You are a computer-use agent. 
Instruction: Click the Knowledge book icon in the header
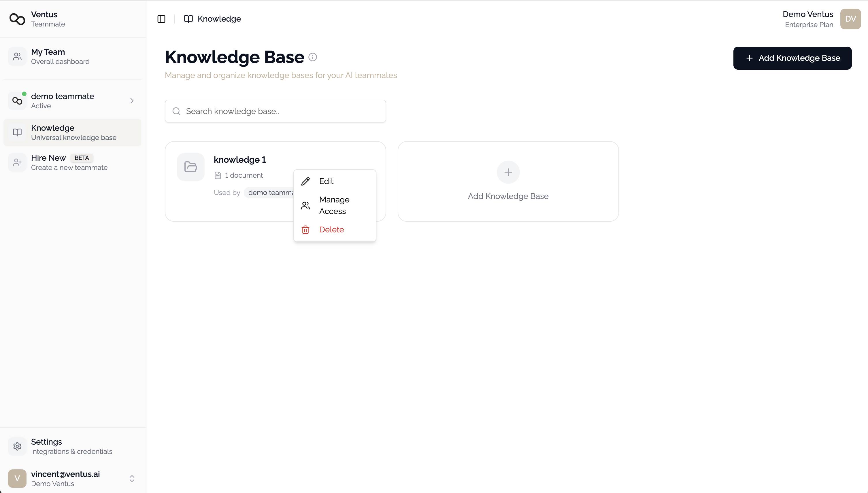point(188,19)
